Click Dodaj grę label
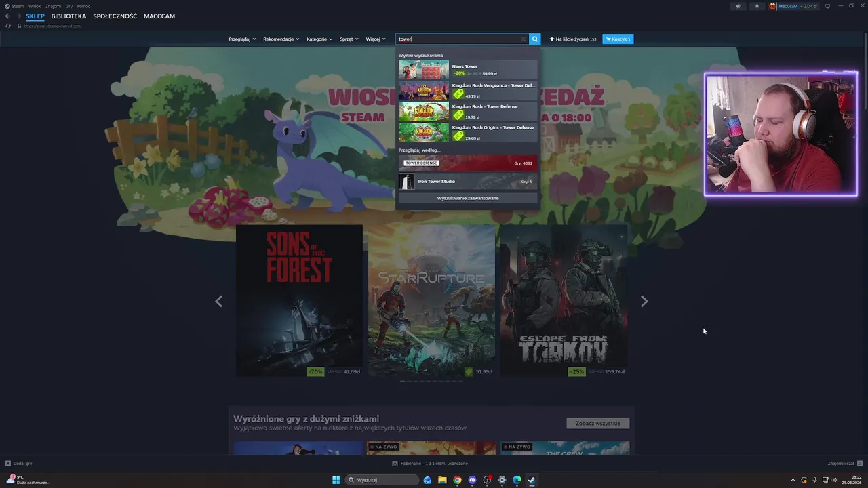Image resolution: width=868 pixels, height=488 pixels. tap(22, 464)
